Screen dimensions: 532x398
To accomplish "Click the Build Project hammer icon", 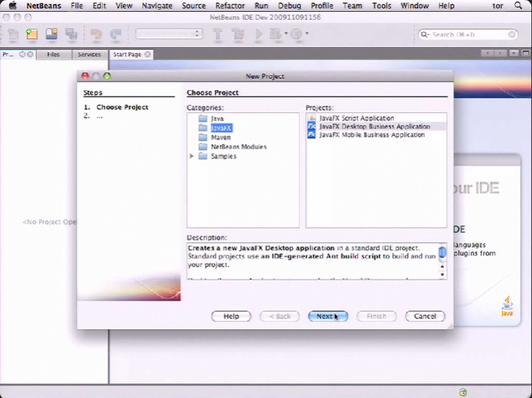I will pyautogui.click(x=218, y=35).
